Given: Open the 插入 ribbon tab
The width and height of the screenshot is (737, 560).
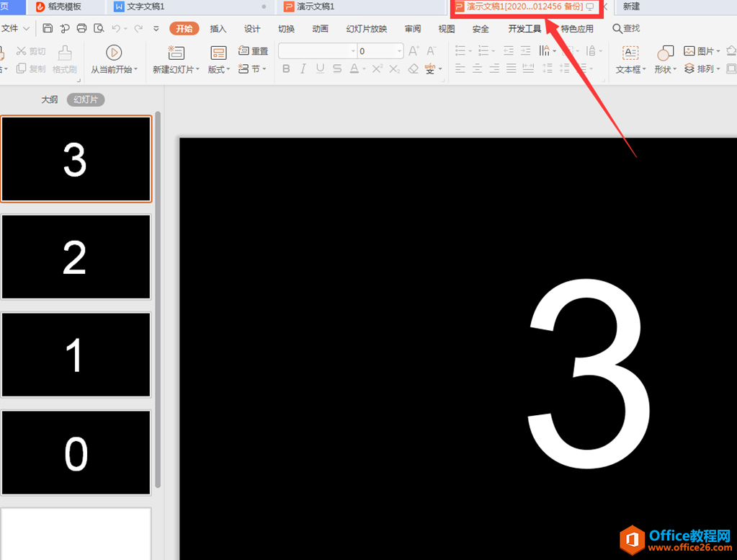Looking at the screenshot, I should [218, 29].
